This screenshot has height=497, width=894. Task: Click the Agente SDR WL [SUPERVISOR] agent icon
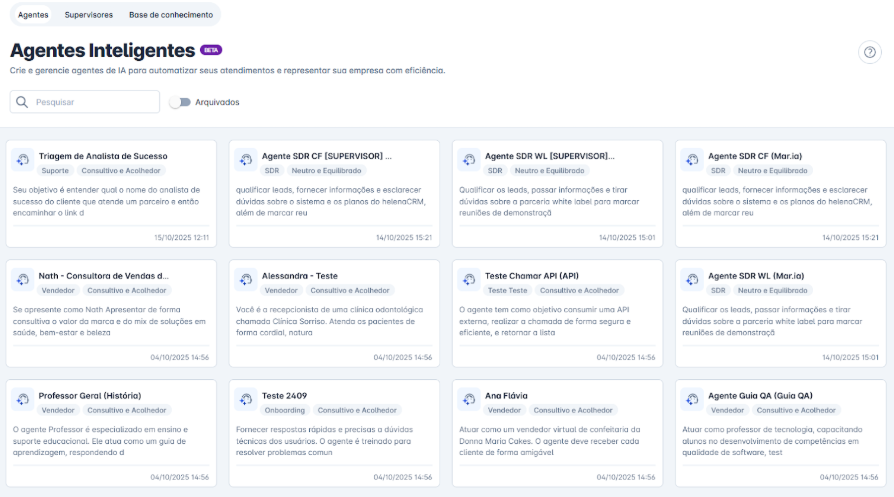469,160
